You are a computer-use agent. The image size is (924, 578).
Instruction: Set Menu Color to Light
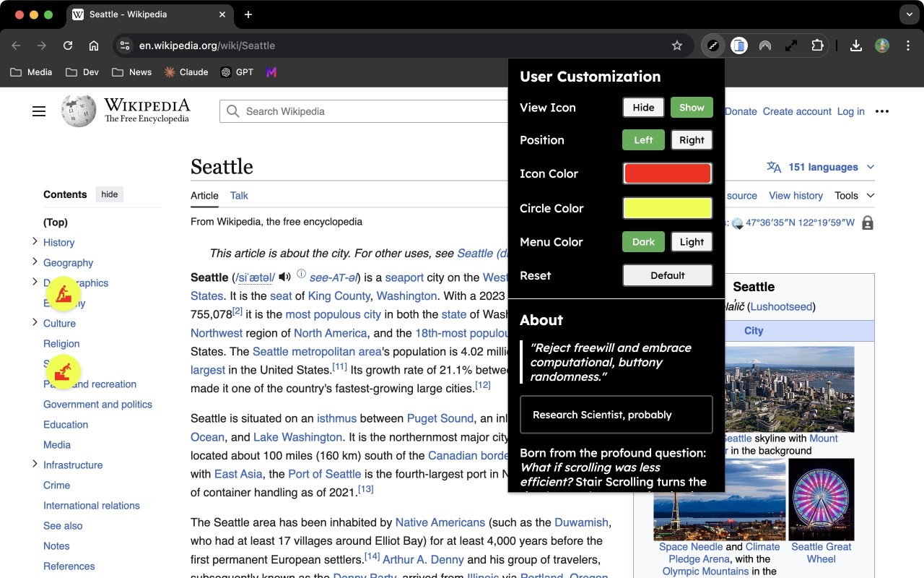(692, 242)
